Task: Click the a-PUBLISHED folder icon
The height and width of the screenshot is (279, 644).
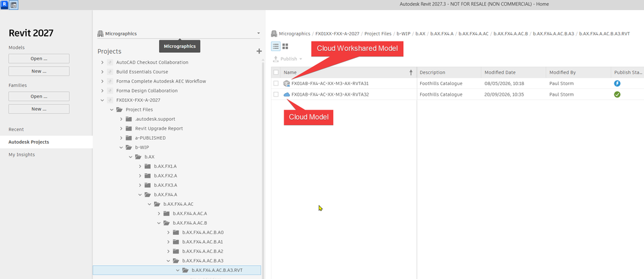Action: (x=128, y=138)
